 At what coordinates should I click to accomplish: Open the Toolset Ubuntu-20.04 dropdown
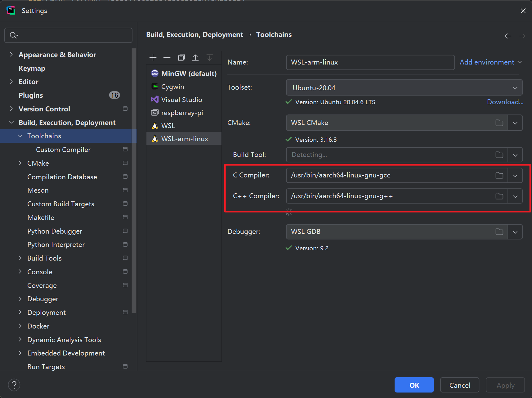404,88
